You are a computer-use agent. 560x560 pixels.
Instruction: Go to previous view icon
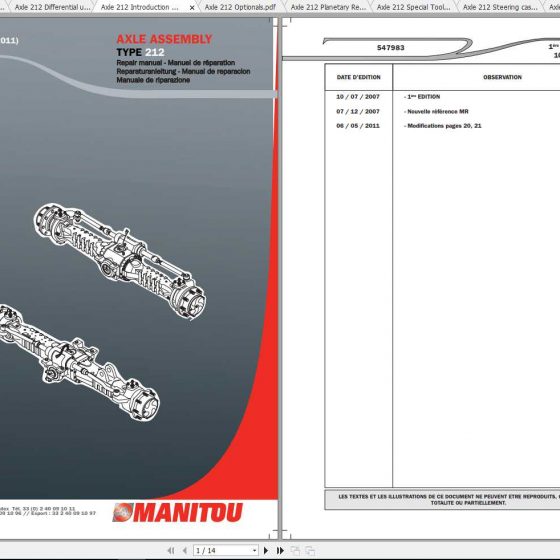click(295, 550)
